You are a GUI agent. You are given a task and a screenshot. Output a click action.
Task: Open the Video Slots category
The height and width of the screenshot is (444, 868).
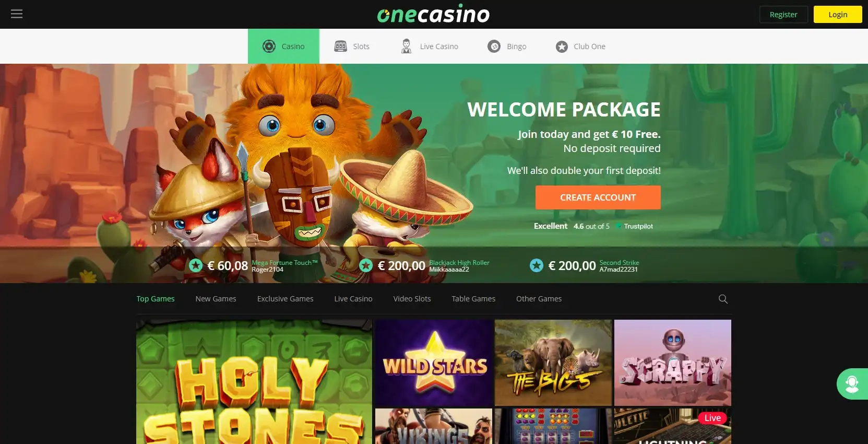click(x=412, y=299)
